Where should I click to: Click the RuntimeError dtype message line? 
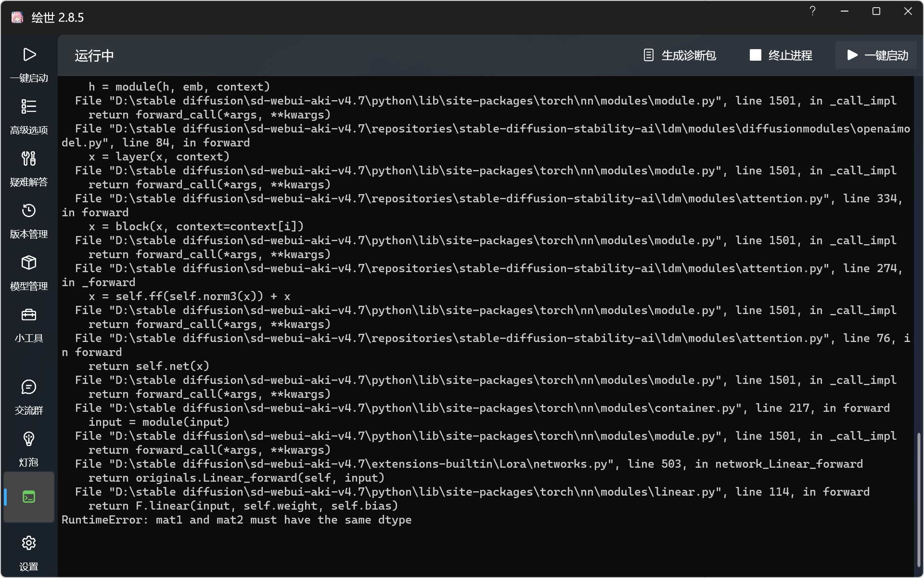coord(236,520)
